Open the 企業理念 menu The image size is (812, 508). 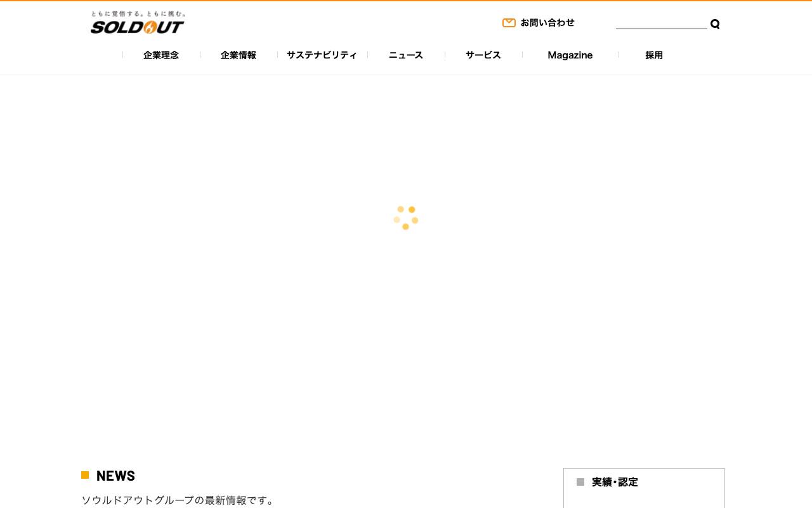[161, 55]
